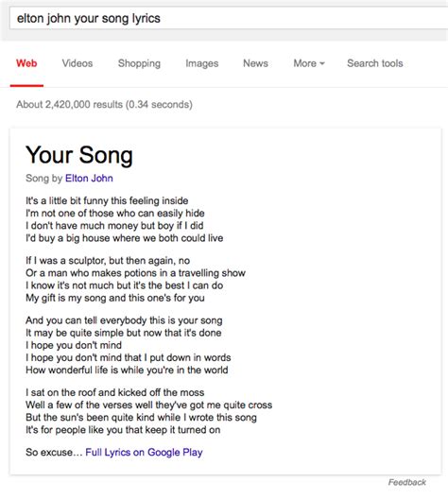This screenshot has width=448, height=500.
Task: Click the lyric 'And you can tell everybody'
Action: click(x=124, y=320)
